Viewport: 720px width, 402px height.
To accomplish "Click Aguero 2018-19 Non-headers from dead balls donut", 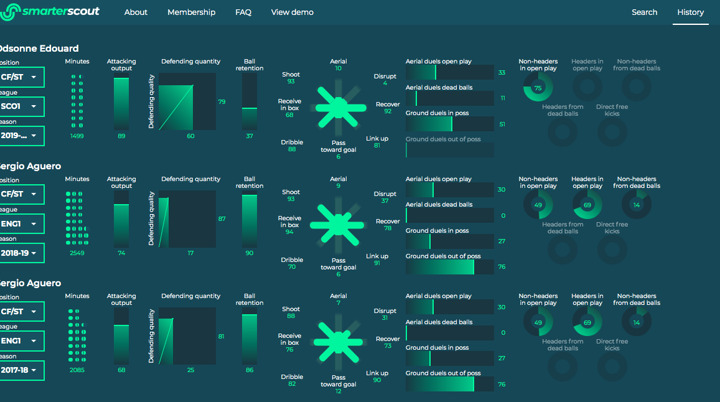I will pyautogui.click(x=636, y=204).
